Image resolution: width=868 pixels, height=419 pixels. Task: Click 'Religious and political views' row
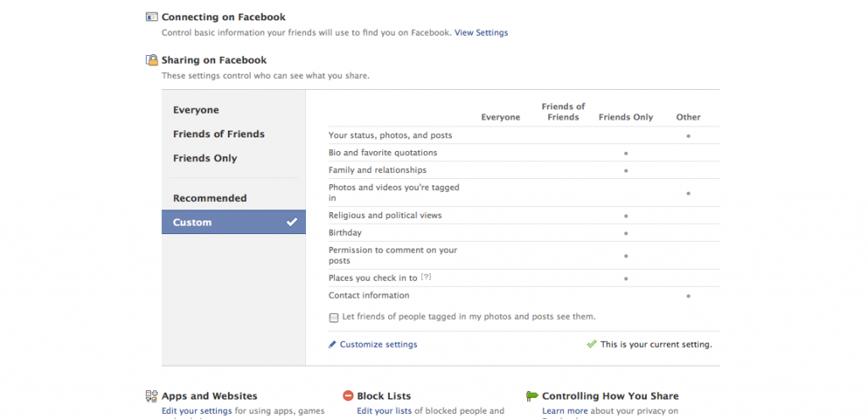click(x=524, y=215)
